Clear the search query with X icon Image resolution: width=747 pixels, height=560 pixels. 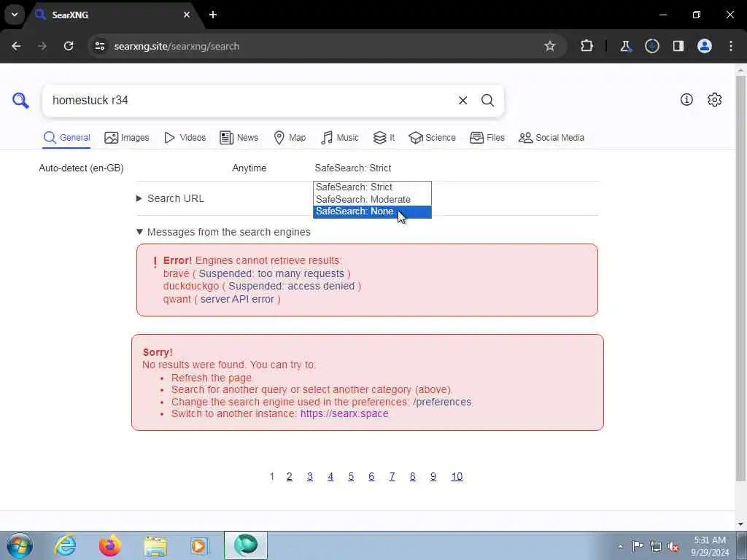click(462, 101)
